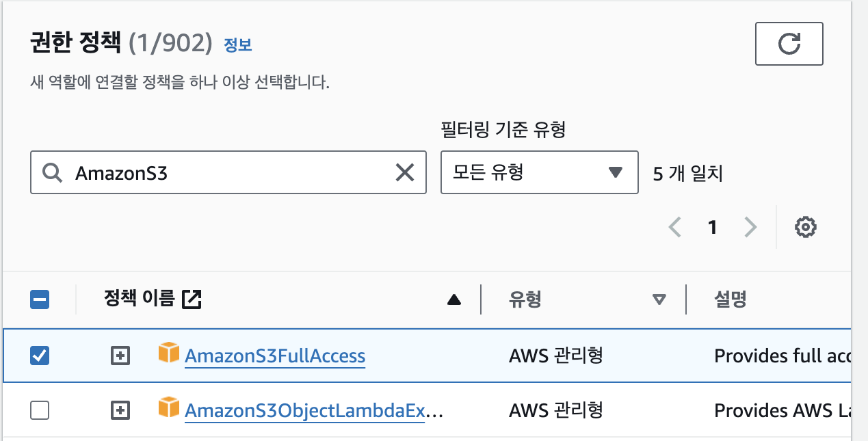Go to next page arrow

click(750, 227)
